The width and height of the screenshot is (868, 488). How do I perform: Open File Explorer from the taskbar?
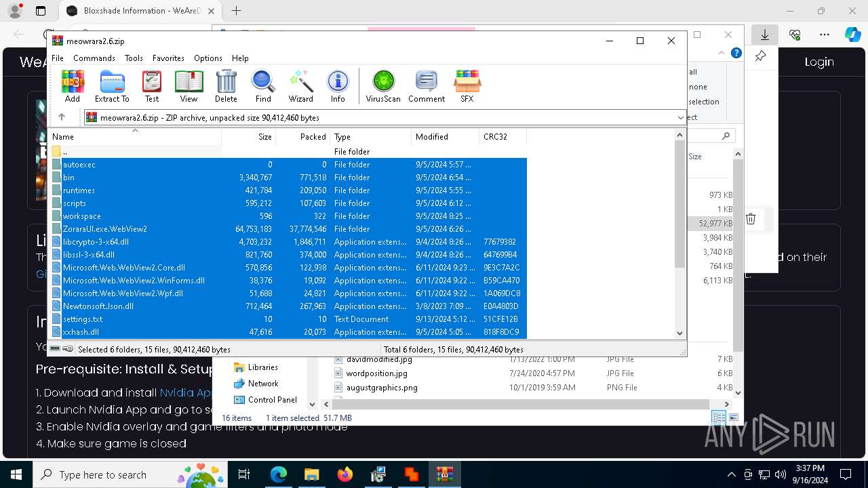[x=311, y=474]
